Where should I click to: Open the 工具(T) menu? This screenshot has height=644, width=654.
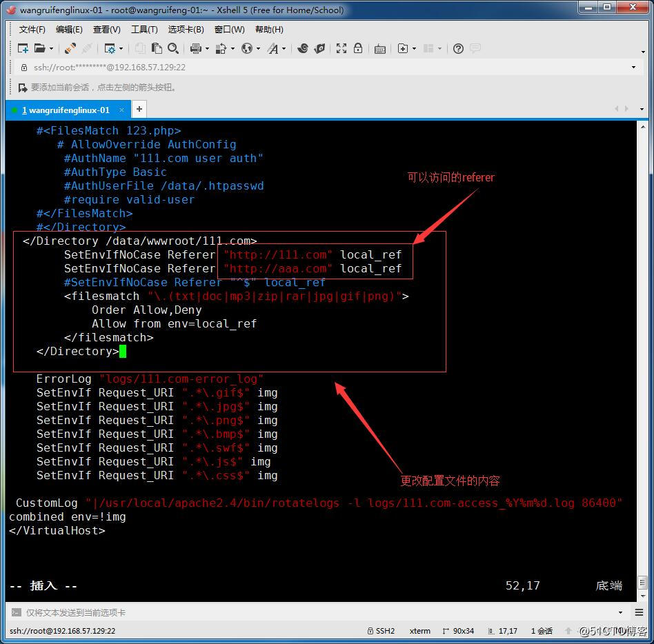click(144, 30)
